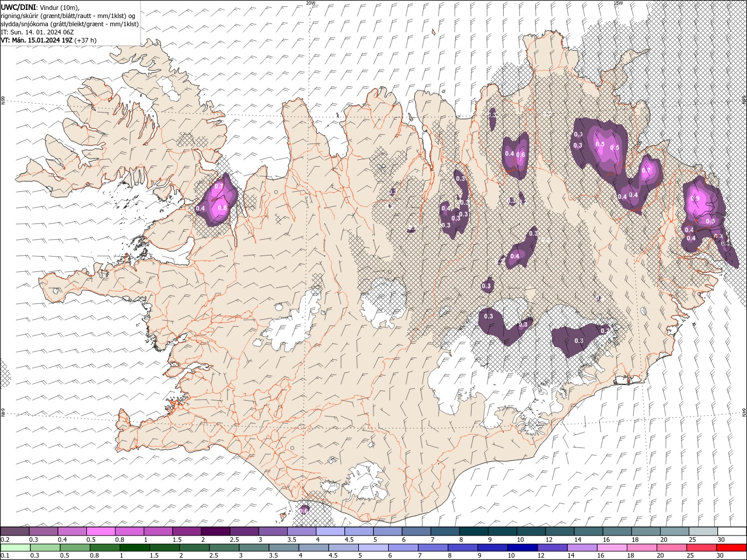747x560 pixels.
Task: Click the '0.2' label under the snow scale
Action: (x=5, y=540)
